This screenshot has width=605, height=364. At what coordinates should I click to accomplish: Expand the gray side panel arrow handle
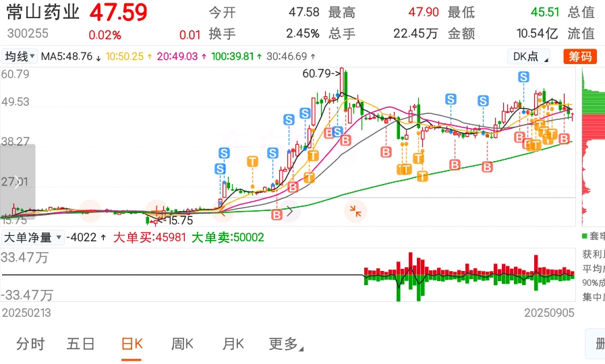tap(18, 181)
